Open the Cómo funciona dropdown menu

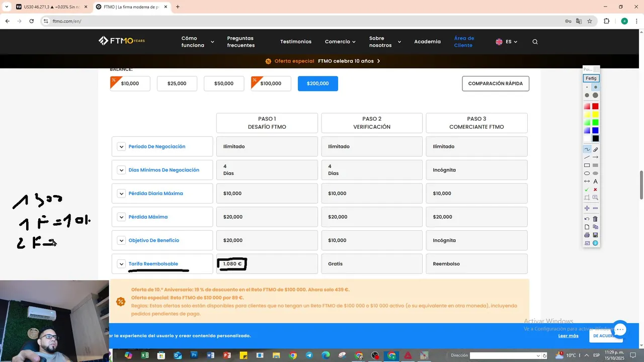[x=198, y=42]
